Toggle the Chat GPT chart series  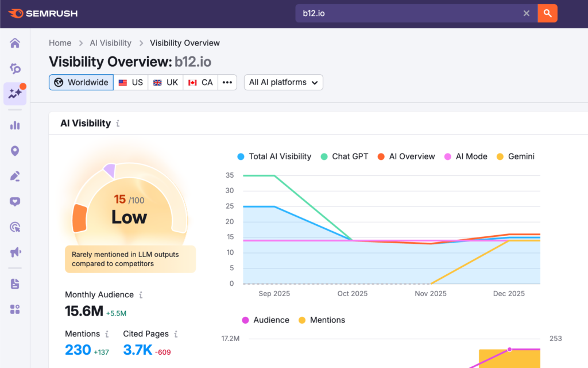345,156
